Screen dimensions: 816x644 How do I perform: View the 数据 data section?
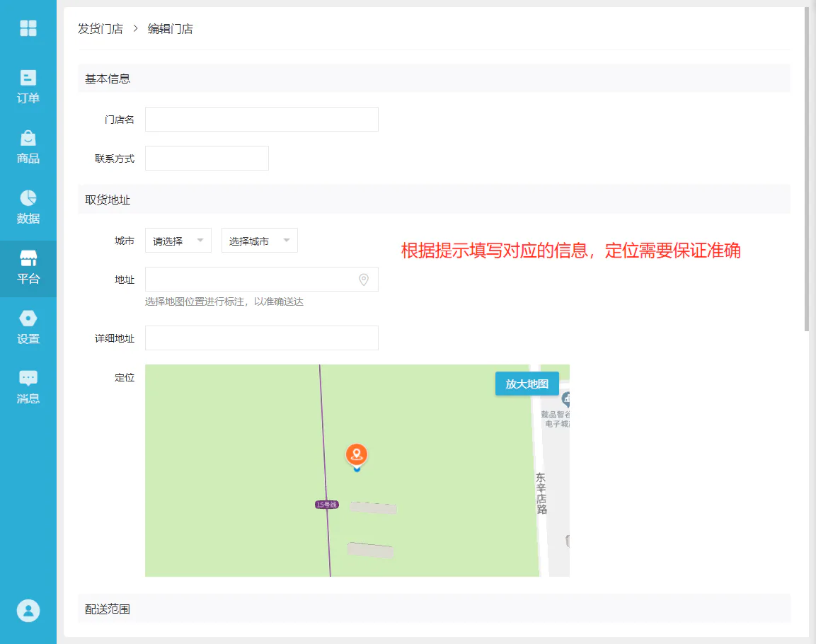coord(28,207)
